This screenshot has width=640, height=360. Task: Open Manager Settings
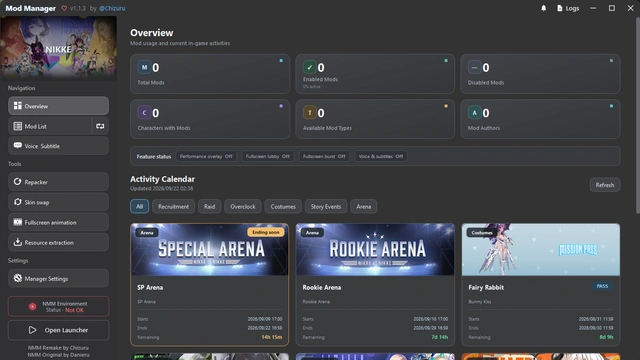[x=58, y=278]
